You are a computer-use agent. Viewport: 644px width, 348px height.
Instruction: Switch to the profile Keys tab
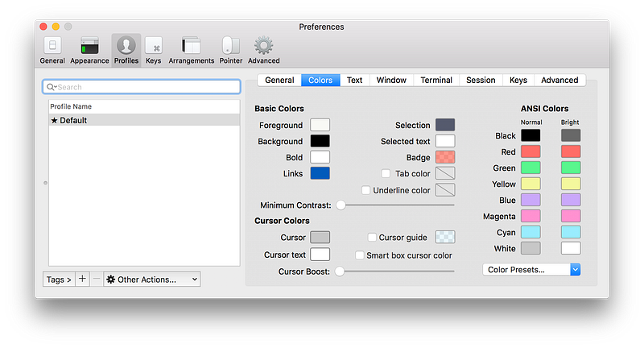(518, 80)
